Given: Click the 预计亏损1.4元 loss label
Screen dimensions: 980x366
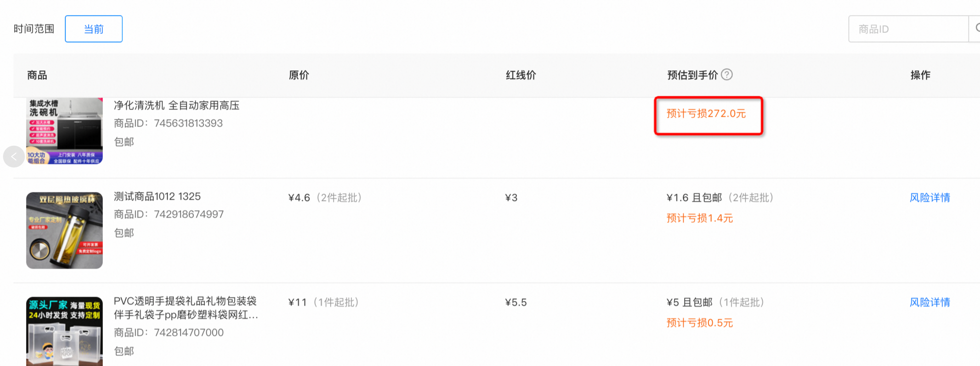Looking at the screenshot, I should [699, 218].
